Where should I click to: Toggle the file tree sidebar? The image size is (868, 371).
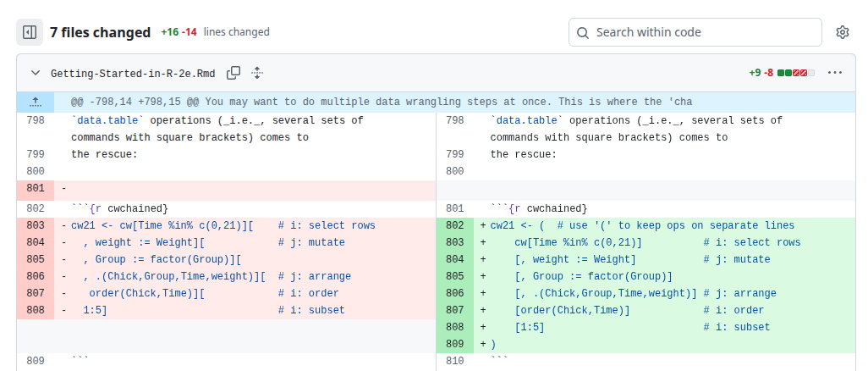tap(30, 32)
